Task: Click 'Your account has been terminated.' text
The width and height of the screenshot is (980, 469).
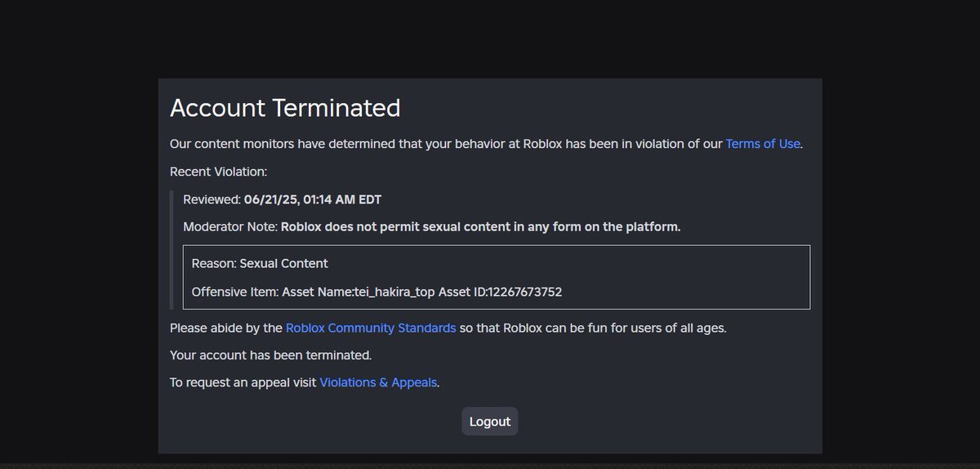Action: pyautogui.click(x=271, y=355)
